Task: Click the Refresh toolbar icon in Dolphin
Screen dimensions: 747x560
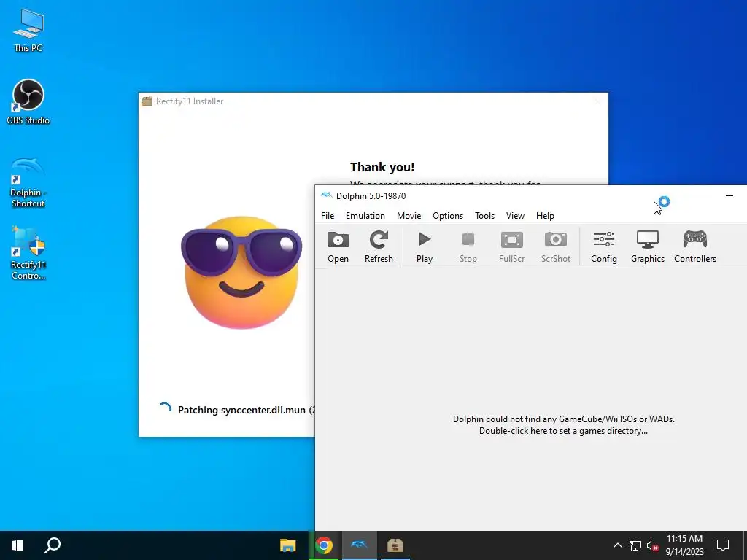Action: click(x=379, y=246)
